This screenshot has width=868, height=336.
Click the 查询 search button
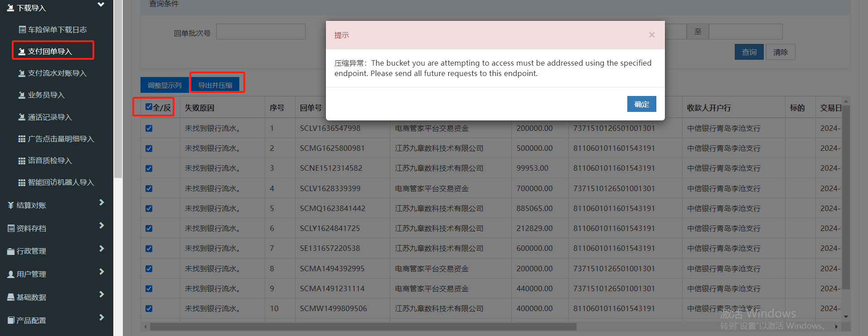749,52
